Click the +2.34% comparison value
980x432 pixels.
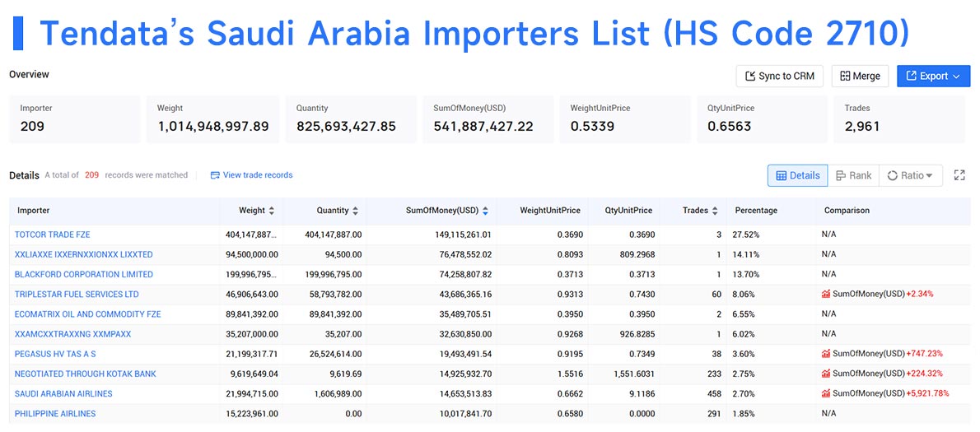pyautogui.click(x=919, y=295)
